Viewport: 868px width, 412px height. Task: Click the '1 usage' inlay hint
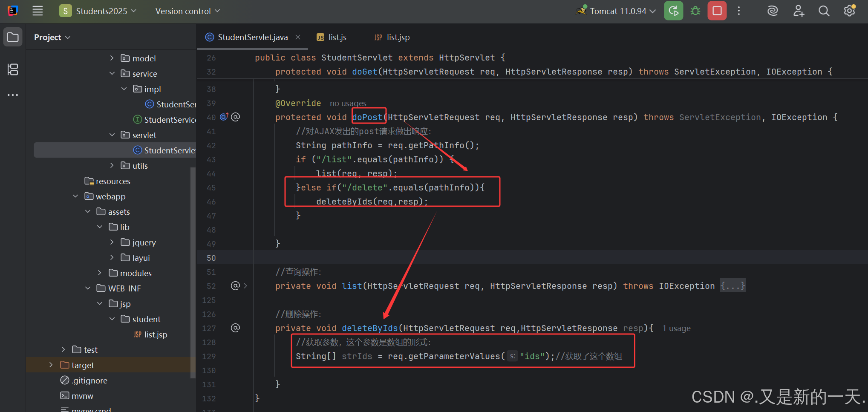point(676,328)
